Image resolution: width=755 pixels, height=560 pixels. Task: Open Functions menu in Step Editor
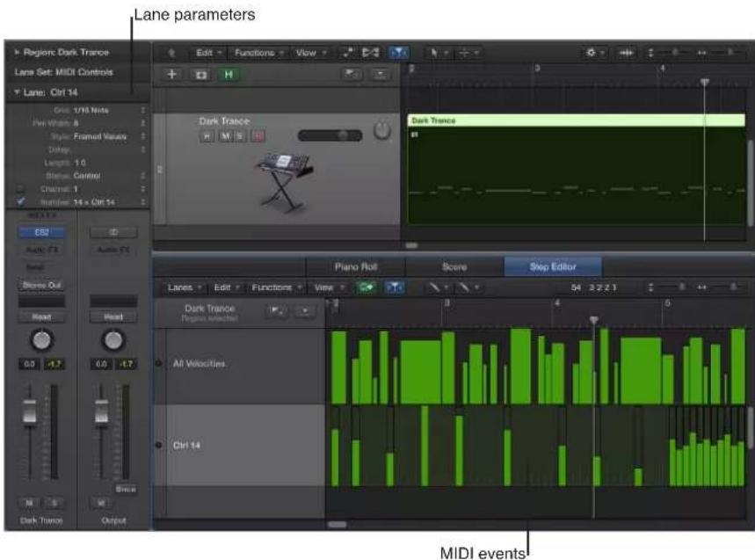click(276, 287)
